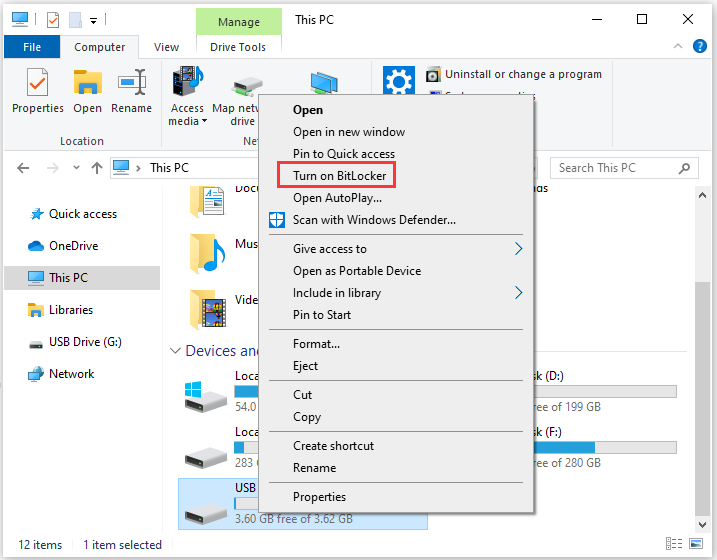717x560 pixels.
Task: Choose Open AutoPlay...
Action: pos(396,197)
